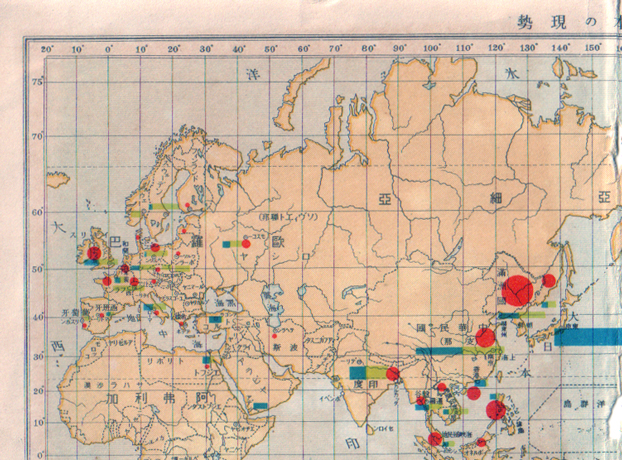Click the largest red circle in Manchuria
Image resolution: width=622 pixels, height=460 pixels.
[x=519, y=290]
